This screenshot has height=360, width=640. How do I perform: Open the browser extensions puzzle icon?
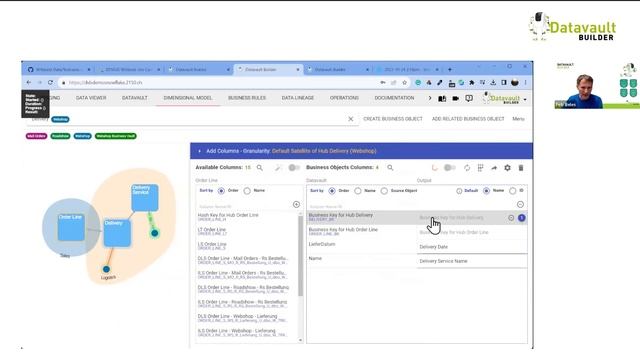pyautogui.click(x=472, y=82)
